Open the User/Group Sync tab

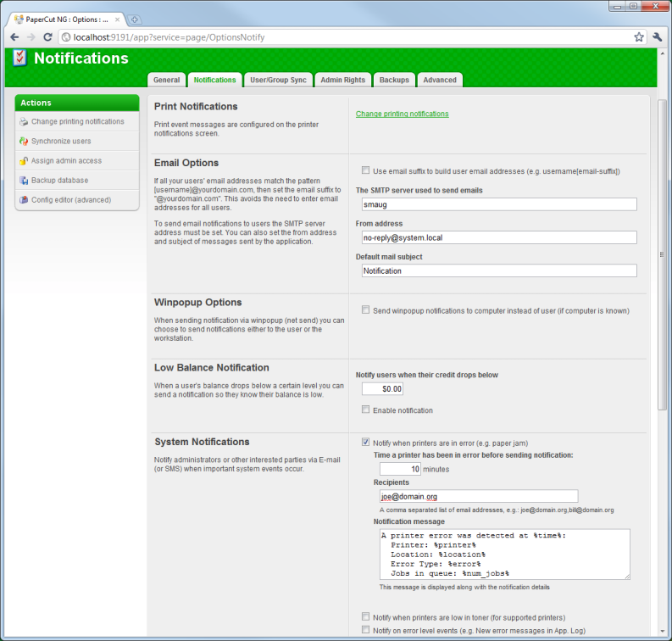278,80
